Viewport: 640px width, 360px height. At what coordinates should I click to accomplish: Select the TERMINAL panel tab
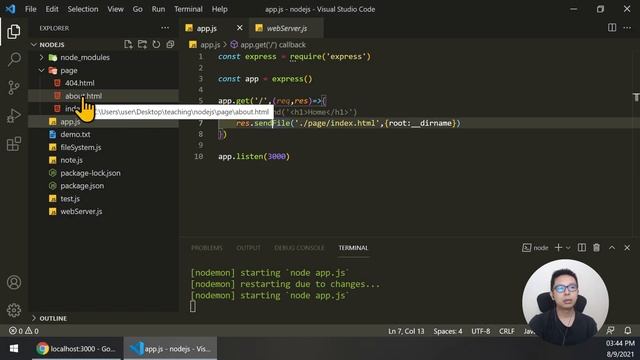[x=353, y=248]
